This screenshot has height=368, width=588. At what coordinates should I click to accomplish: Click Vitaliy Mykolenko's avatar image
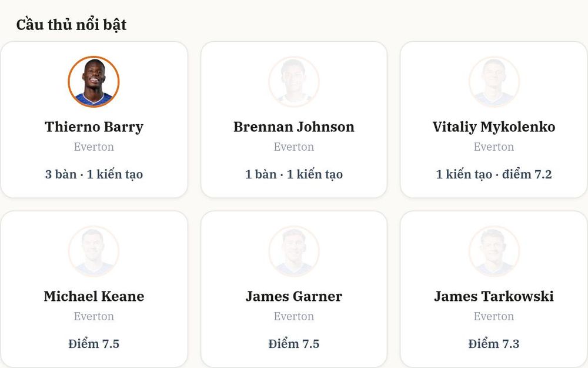point(494,81)
